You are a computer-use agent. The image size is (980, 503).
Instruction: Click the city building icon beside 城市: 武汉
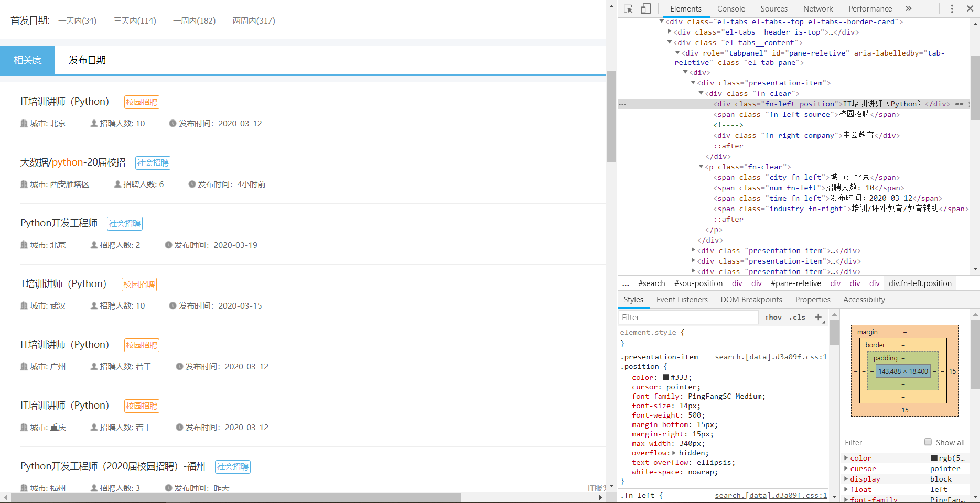click(x=24, y=305)
